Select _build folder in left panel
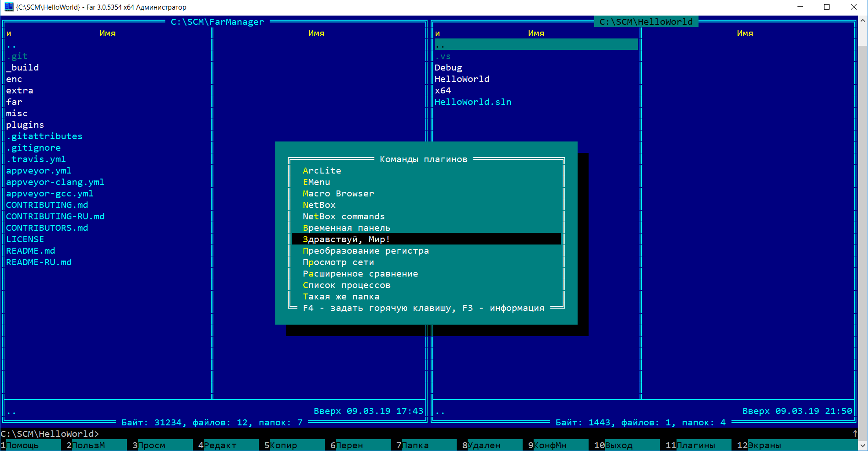 pos(22,67)
